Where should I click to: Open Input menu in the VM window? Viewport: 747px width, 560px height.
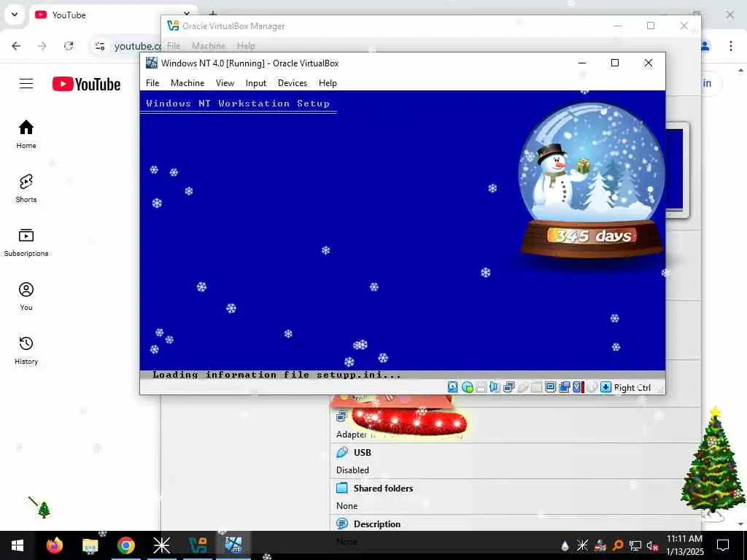click(x=256, y=83)
